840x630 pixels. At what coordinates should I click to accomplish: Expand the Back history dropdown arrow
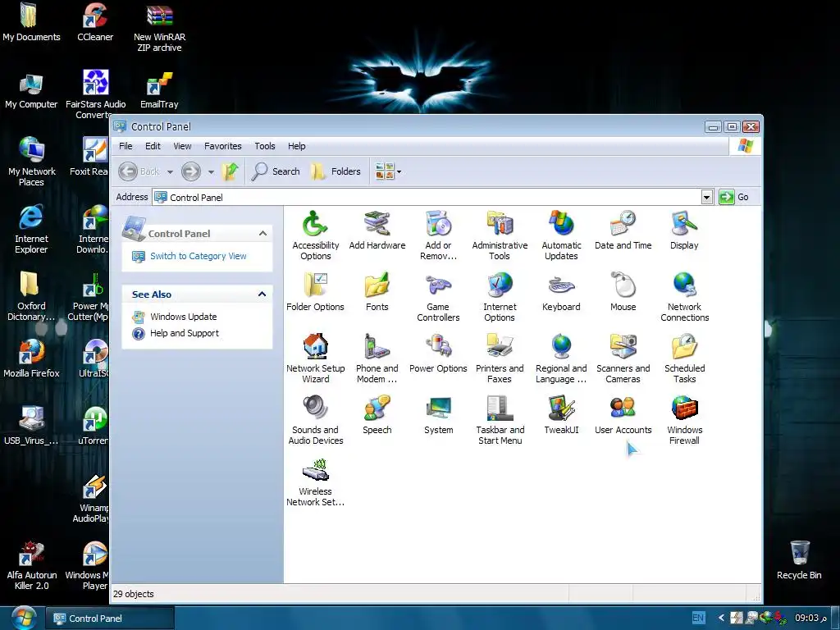pyautogui.click(x=170, y=172)
